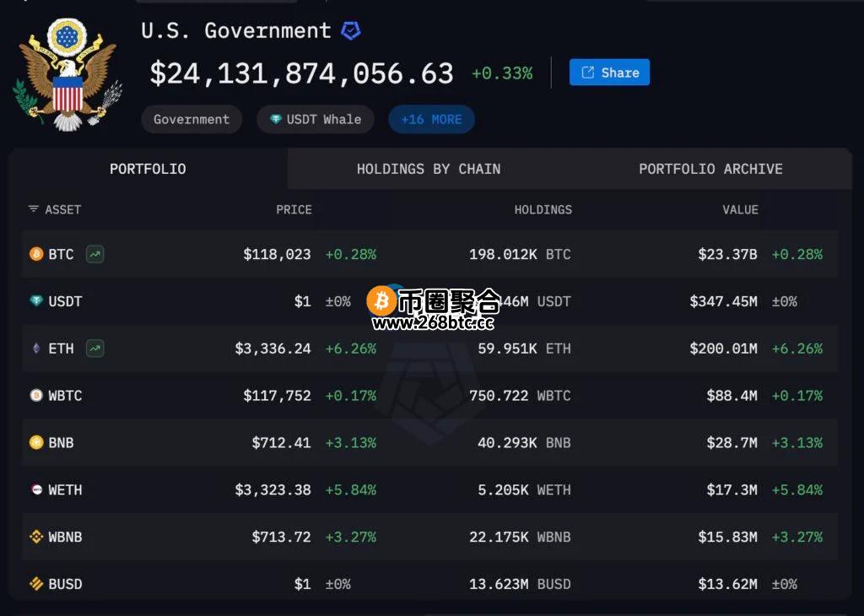
Task: Sort by the HOLDINGS column header
Action: [x=543, y=209]
